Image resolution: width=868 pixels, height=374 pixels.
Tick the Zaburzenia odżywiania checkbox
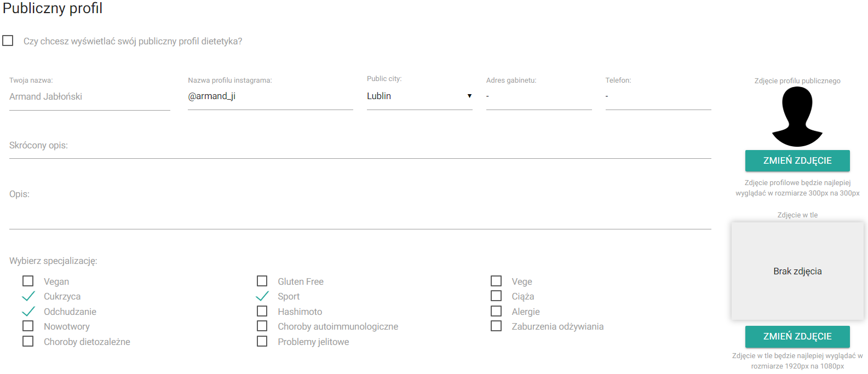pyautogui.click(x=496, y=326)
